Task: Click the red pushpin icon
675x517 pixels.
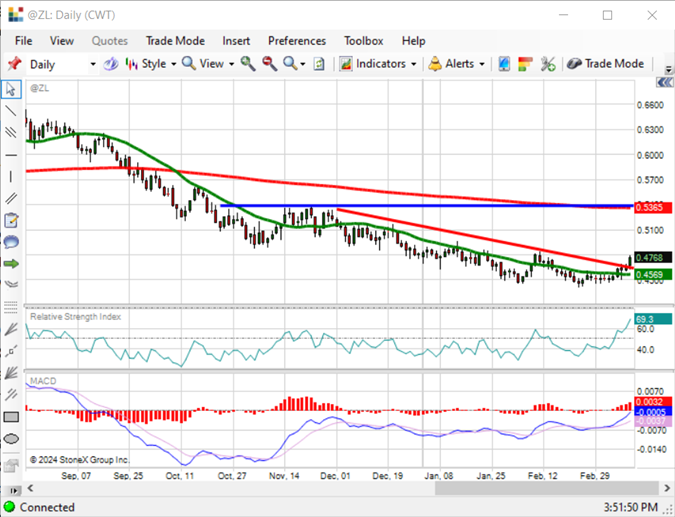Action: coord(14,64)
